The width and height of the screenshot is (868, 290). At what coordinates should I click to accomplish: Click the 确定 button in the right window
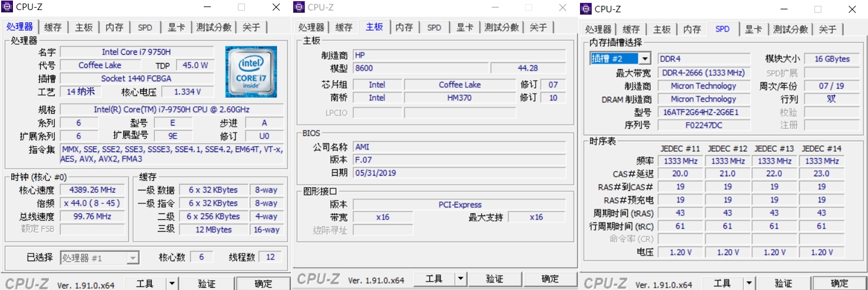point(840,284)
